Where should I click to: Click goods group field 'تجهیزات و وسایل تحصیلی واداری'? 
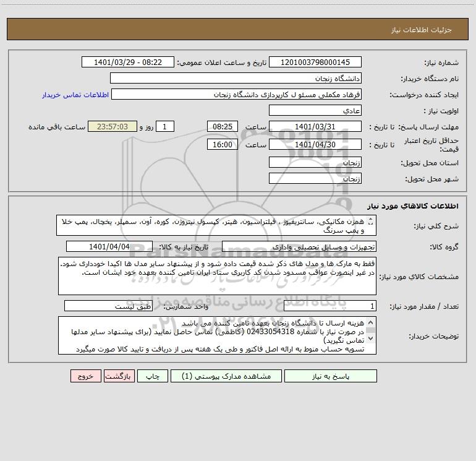click(299, 246)
